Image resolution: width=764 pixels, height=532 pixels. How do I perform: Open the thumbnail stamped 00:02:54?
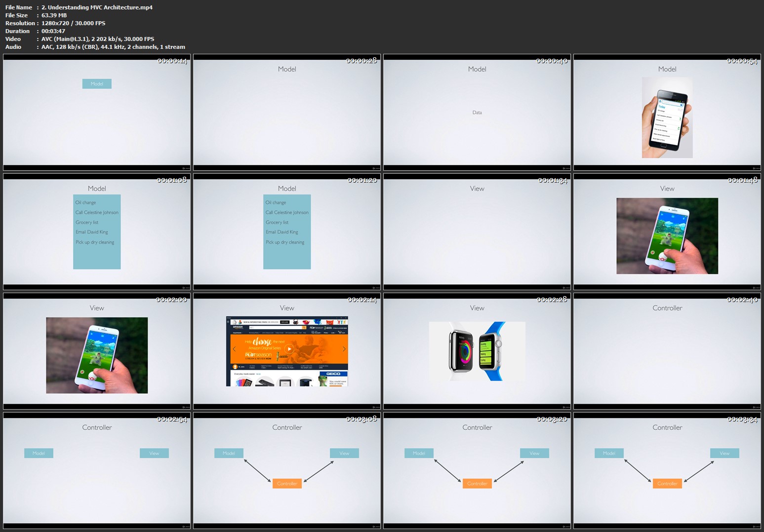pyautogui.click(x=97, y=470)
